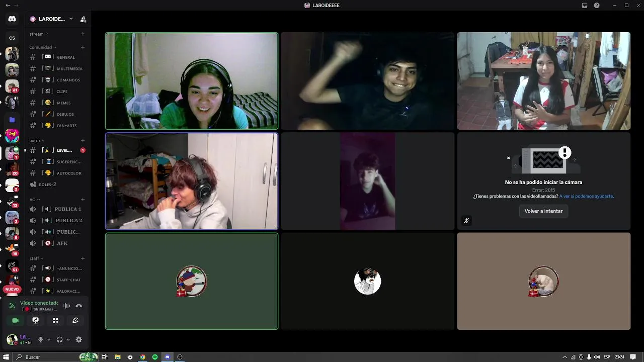
Task: Open the server with 13 mentions badge
Action: click(12, 202)
